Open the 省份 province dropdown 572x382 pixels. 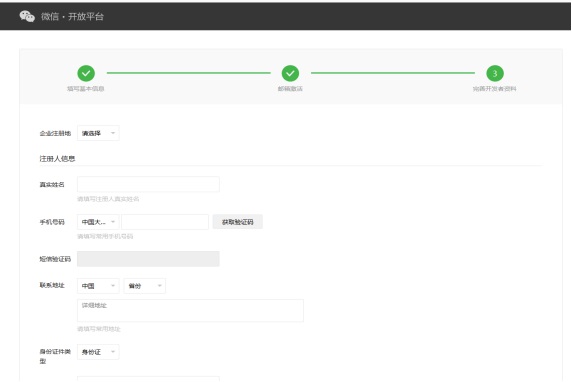[x=145, y=286]
